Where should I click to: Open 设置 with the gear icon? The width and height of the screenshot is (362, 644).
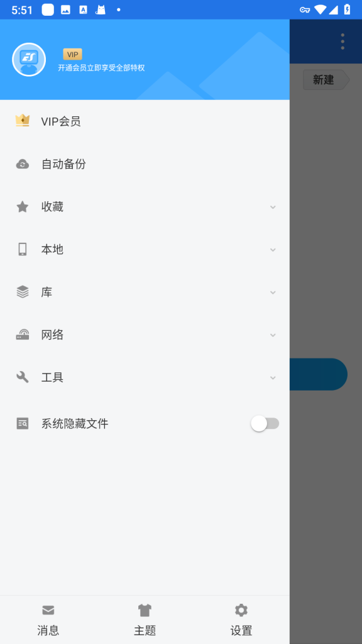click(241, 619)
